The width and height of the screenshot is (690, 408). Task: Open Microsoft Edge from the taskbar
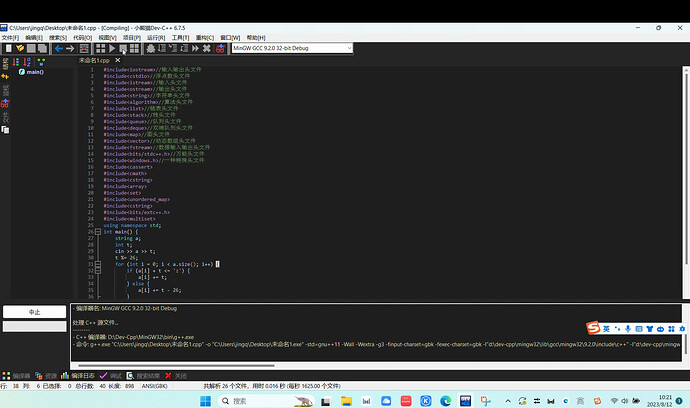(446, 401)
